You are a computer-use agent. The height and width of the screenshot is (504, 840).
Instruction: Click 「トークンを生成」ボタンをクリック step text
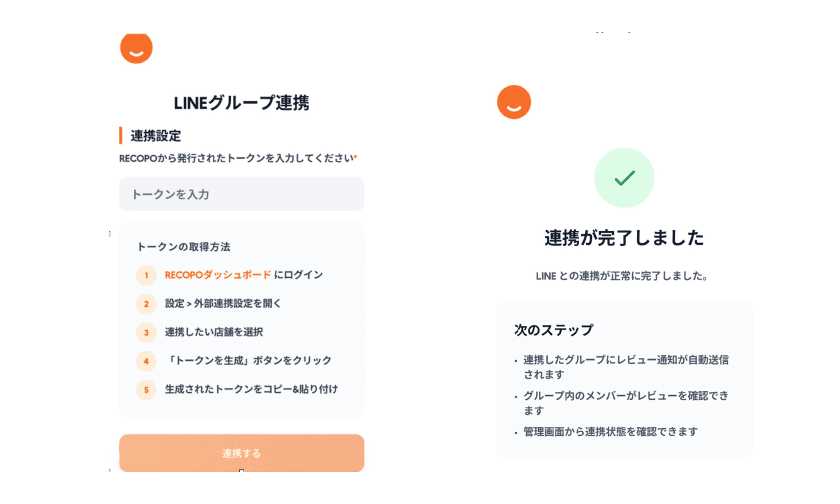pos(249,361)
